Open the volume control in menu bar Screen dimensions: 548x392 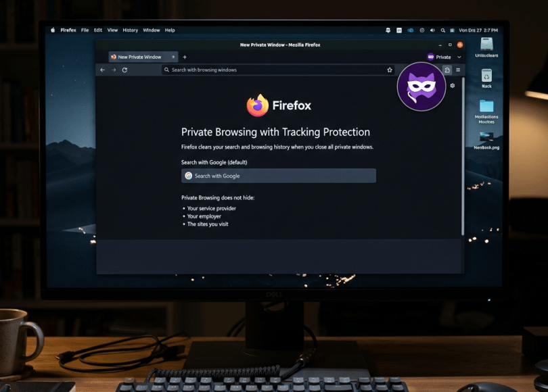[x=432, y=30]
